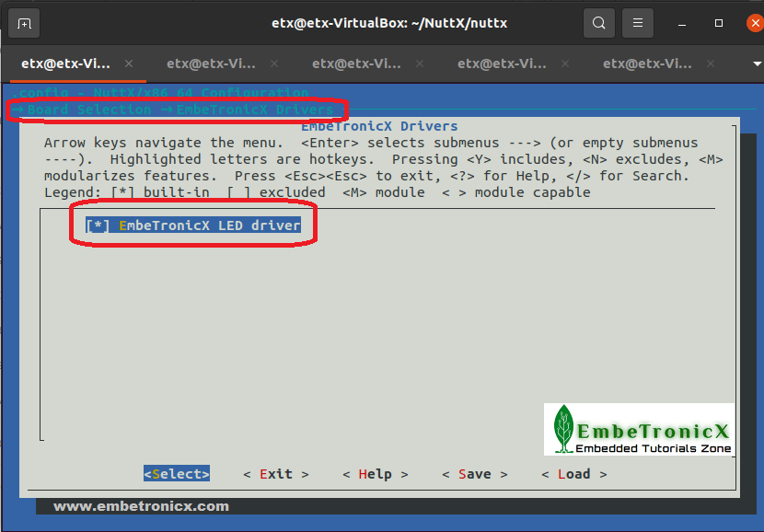Open the terminal hamburger menu

(x=638, y=23)
